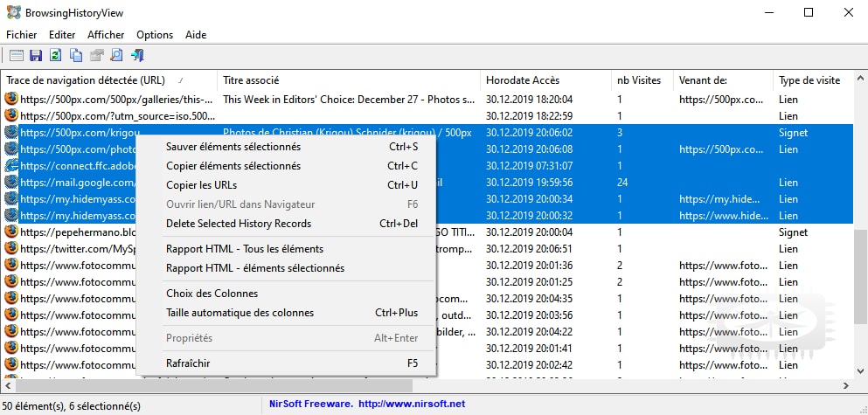Open the Options menu

[155, 35]
